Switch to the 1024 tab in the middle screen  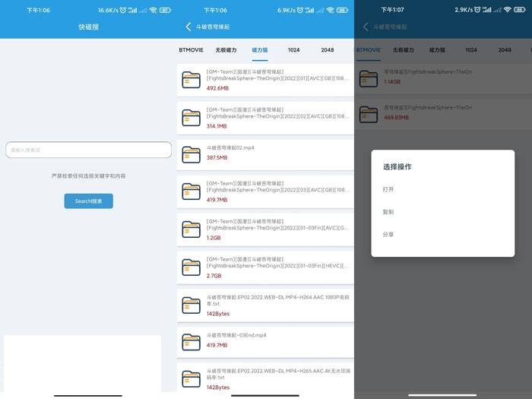(294, 50)
